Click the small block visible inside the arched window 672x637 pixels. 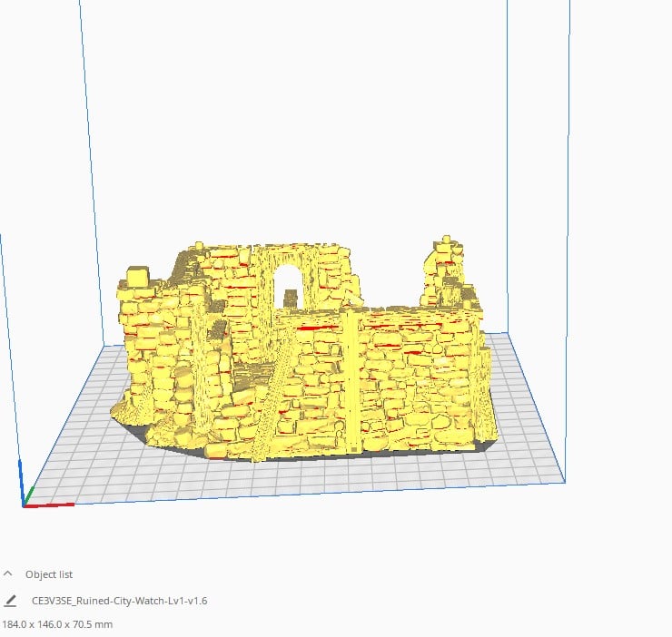[291, 299]
